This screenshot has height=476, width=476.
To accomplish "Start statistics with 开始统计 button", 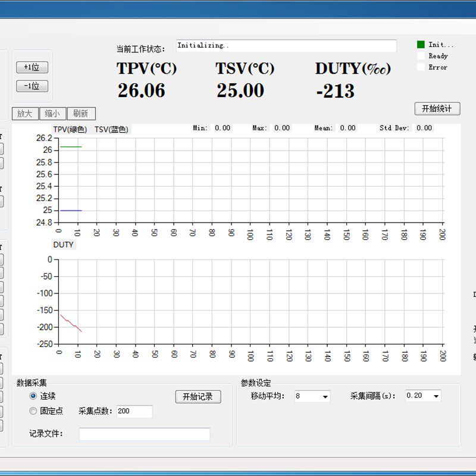I will [437, 108].
